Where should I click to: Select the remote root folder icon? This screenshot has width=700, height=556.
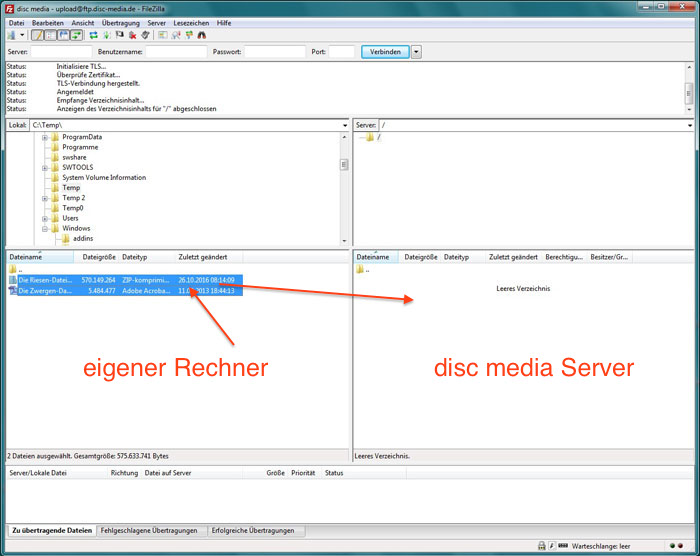click(369, 138)
